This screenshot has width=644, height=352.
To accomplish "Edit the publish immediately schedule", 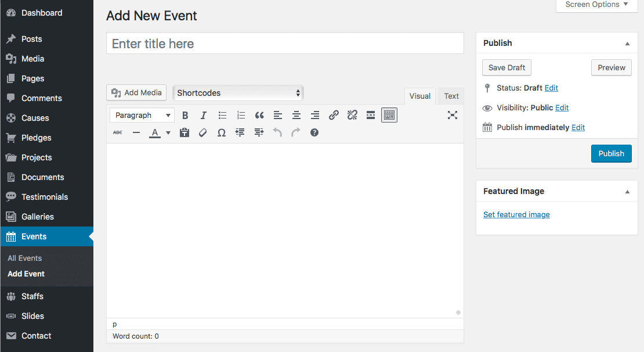I will pyautogui.click(x=578, y=127).
